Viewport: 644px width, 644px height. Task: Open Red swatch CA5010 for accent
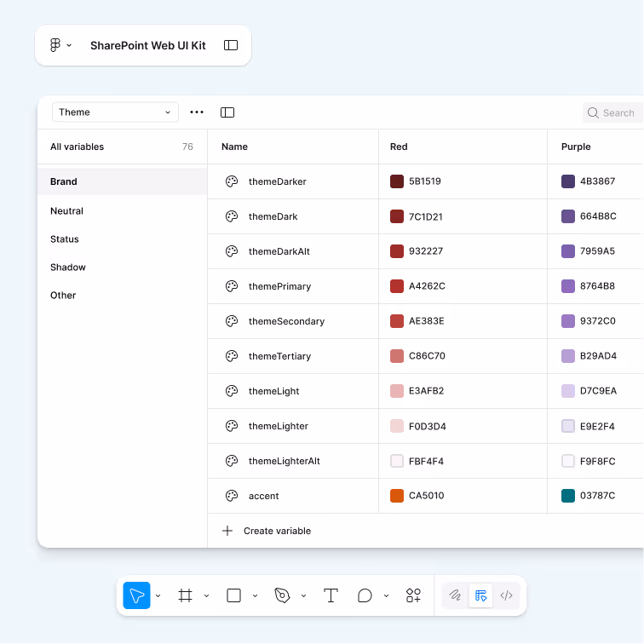point(397,496)
